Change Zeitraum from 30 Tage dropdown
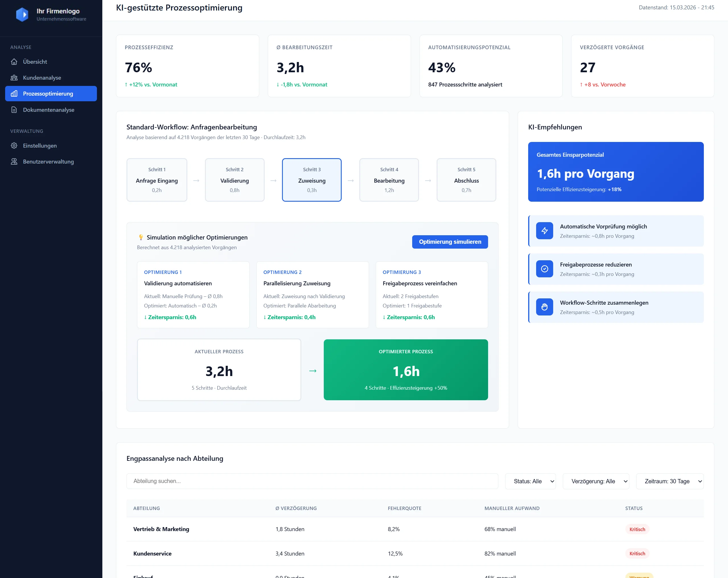728x578 pixels. point(670,481)
